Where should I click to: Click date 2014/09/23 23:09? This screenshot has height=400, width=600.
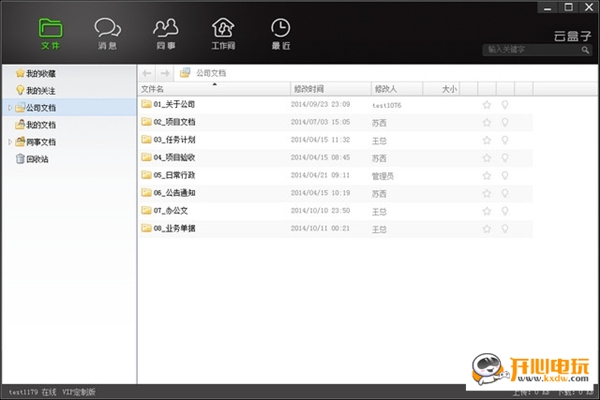tap(320, 104)
